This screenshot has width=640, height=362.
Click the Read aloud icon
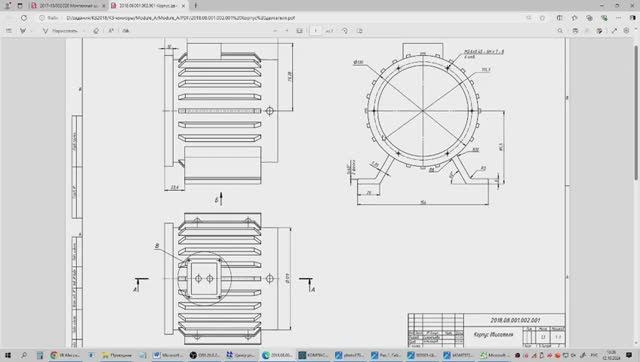coord(111,31)
